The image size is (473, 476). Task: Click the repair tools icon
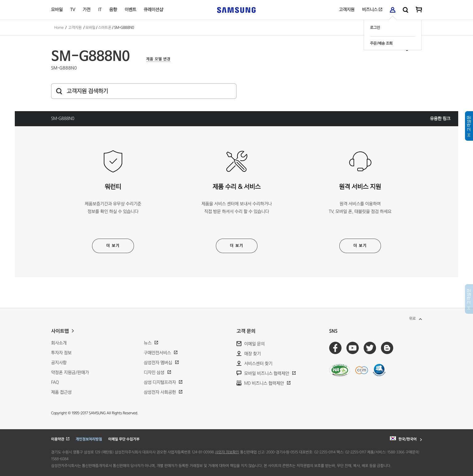click(x=236, y=161)
